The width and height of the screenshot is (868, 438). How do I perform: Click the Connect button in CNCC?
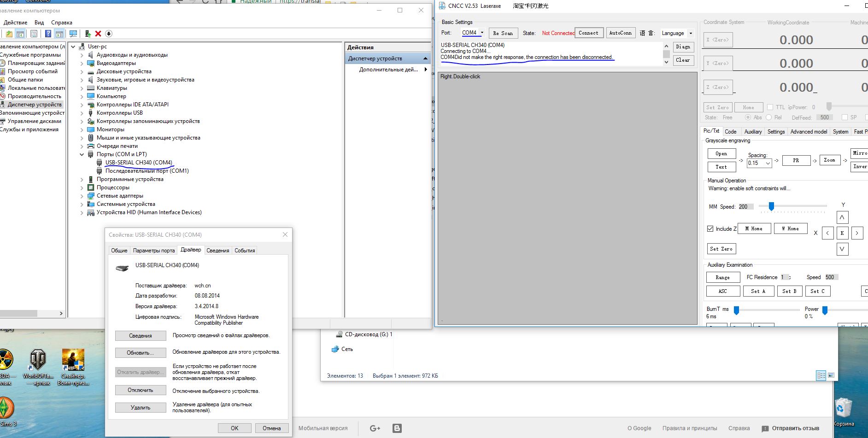588,33
